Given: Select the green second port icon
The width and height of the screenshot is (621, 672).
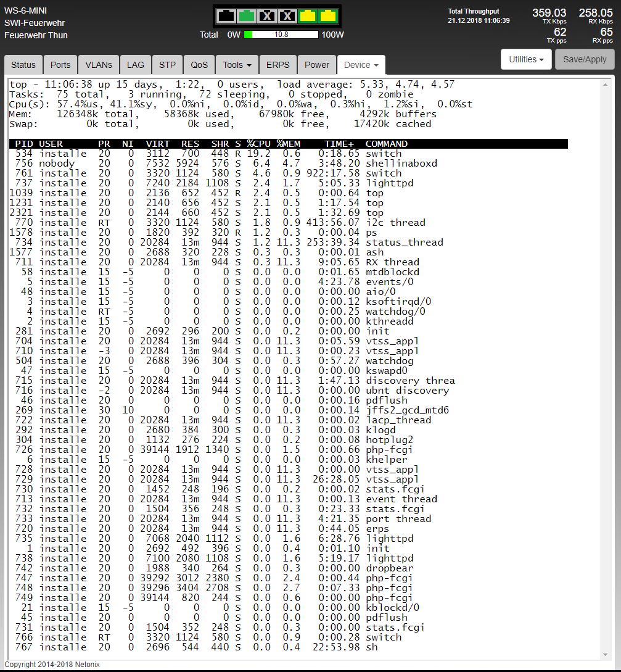Looking at the screenshot, I should tap(247, 16).
